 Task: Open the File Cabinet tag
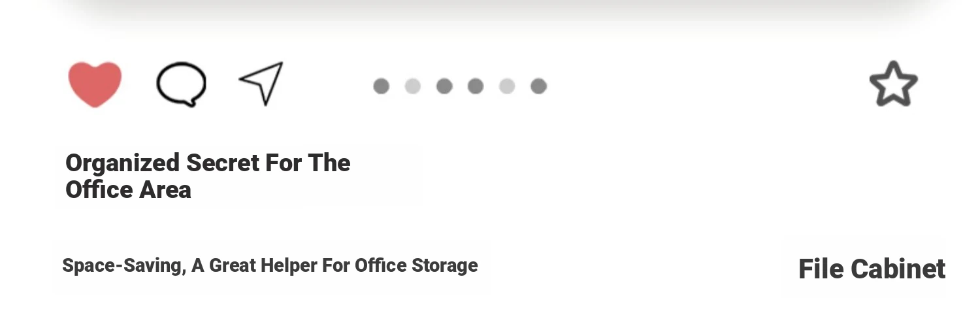click(872, 269)
